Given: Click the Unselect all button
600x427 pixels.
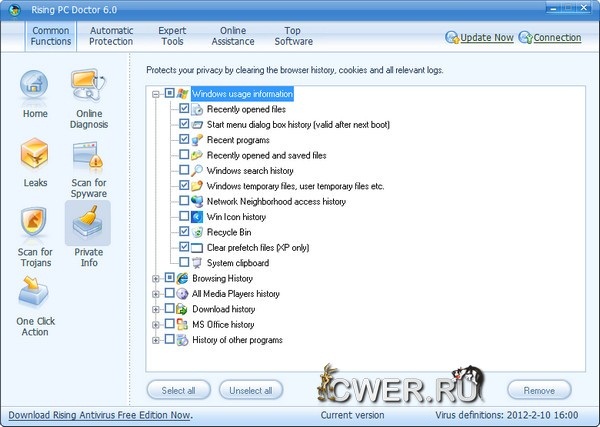Looking at the screenshot, I should (251, 390).
